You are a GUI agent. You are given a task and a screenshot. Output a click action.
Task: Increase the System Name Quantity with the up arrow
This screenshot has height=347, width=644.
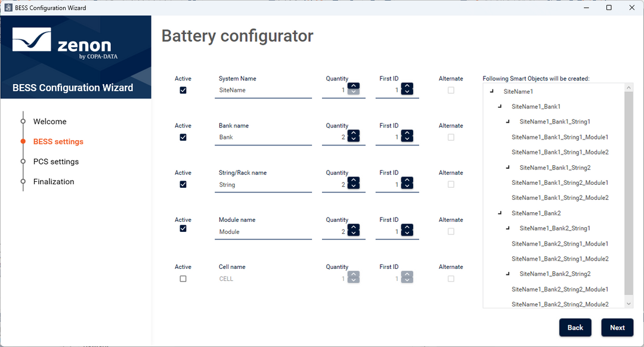[x=353, y=86]
